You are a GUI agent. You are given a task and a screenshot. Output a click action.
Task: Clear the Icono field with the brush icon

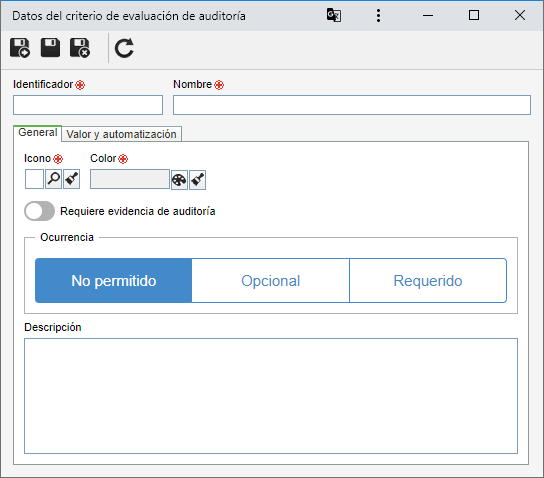point(71,179)
